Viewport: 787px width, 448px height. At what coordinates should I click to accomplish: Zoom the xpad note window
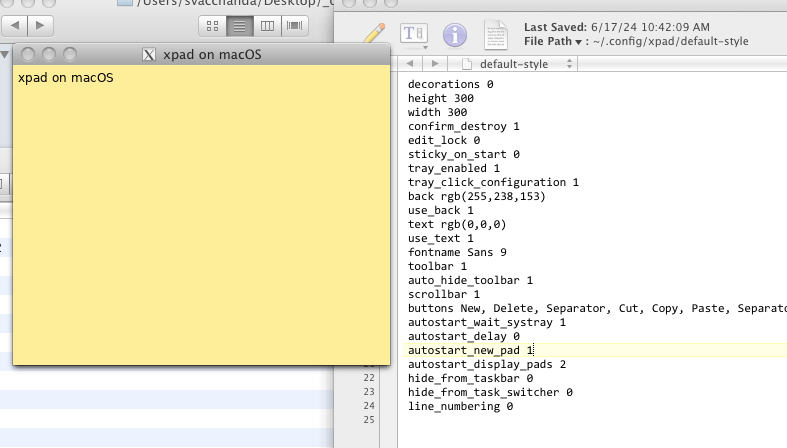tap(70, 54)
